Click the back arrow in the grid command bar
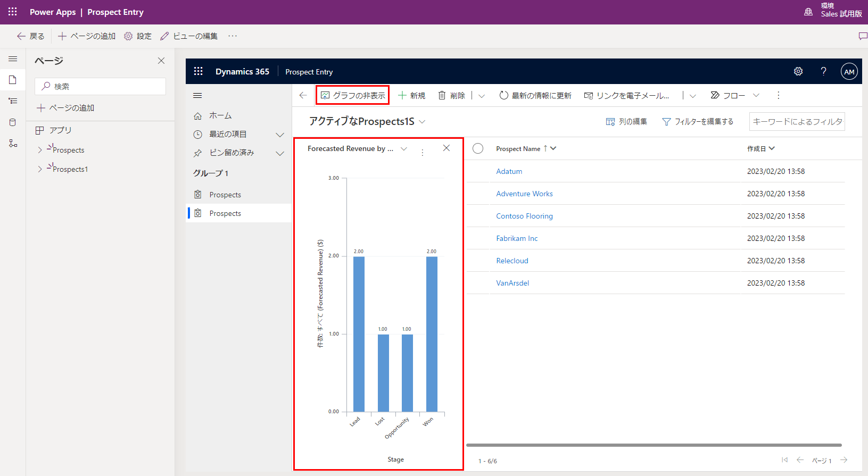This screenshot has width=868, height=476. click(303, 95)
